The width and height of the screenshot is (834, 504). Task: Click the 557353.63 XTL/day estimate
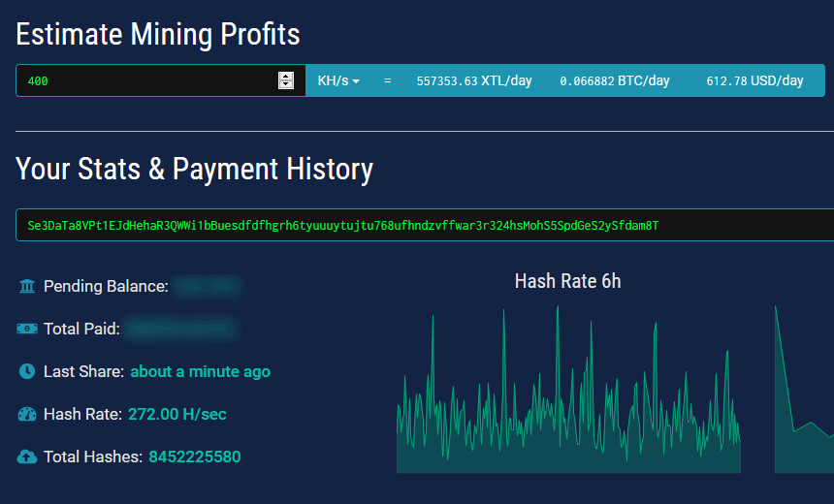pos(474,80)
